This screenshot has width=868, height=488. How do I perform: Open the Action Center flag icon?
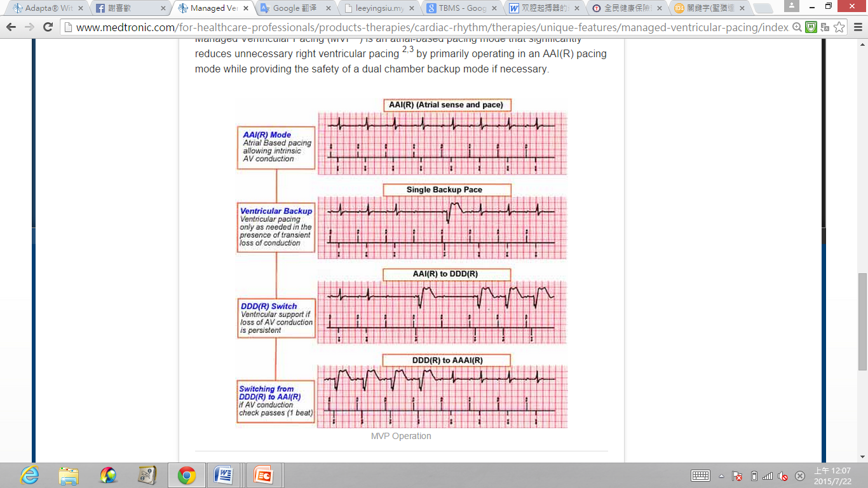[737, 476]
